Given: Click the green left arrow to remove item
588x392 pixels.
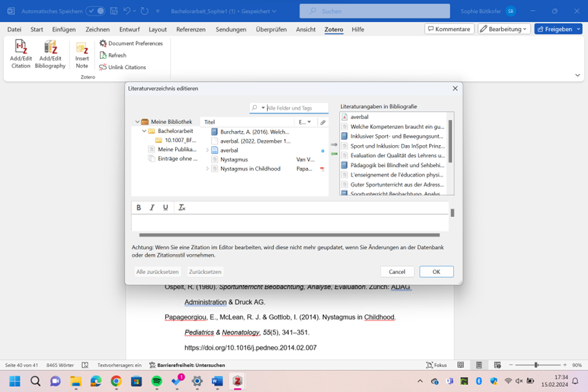Looking at the screenshot, I should [334, 154].
